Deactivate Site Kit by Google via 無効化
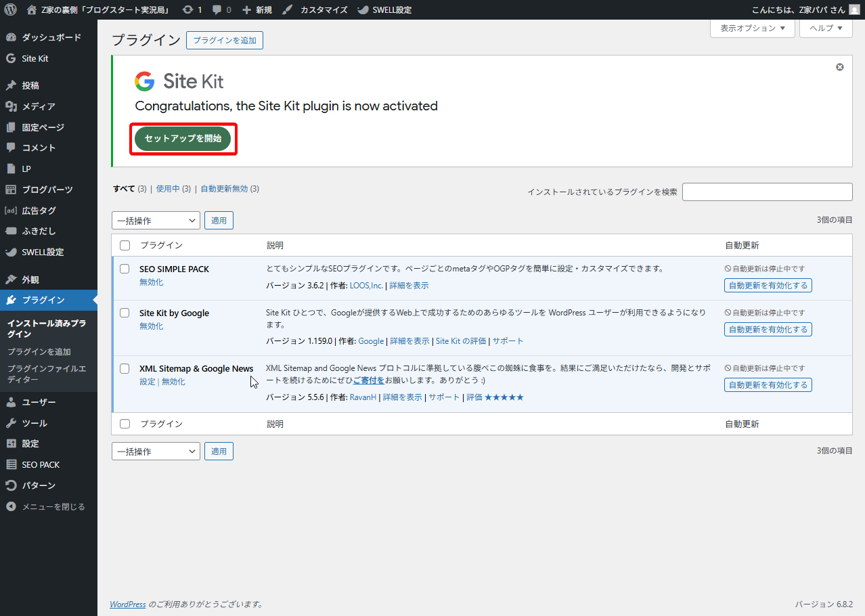The width and height of the screenshot is (865, 616). (152, 326)
